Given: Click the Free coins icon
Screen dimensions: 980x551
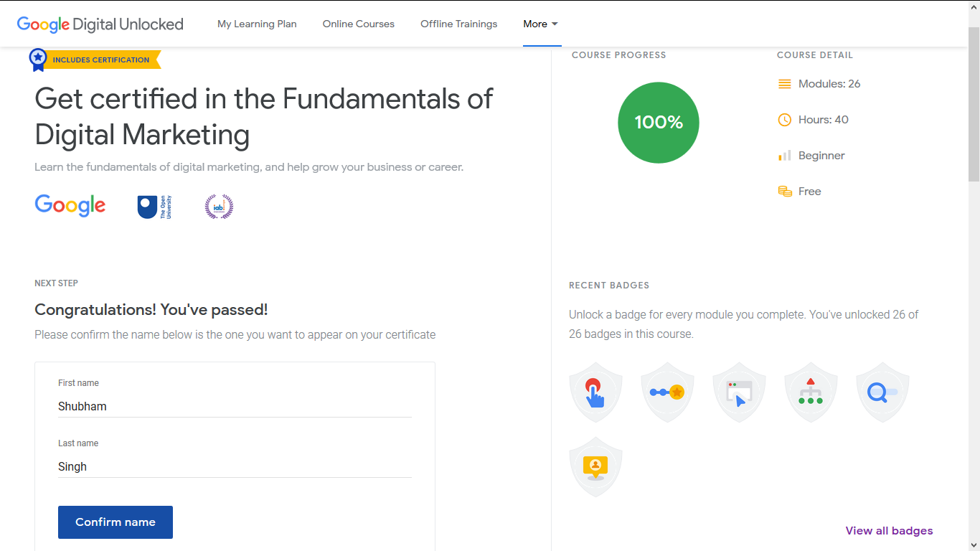Looking at the screenshot, I should click(785, 191).
